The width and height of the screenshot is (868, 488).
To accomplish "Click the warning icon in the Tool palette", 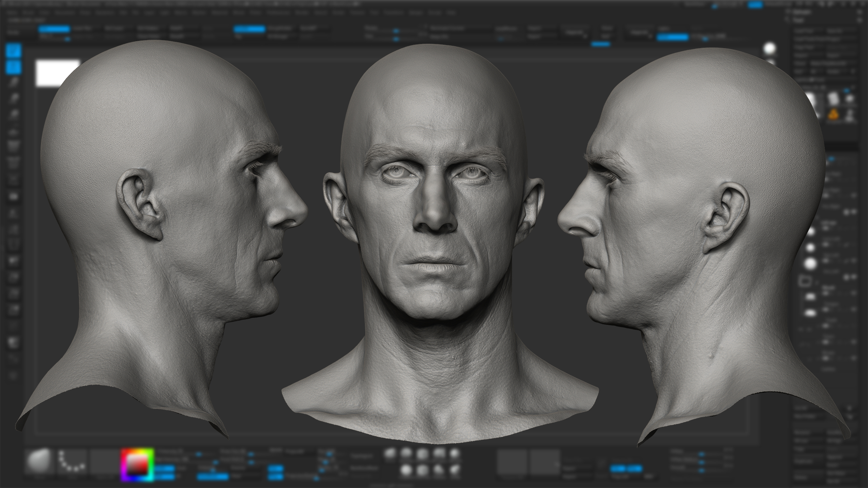I will 833,114.
